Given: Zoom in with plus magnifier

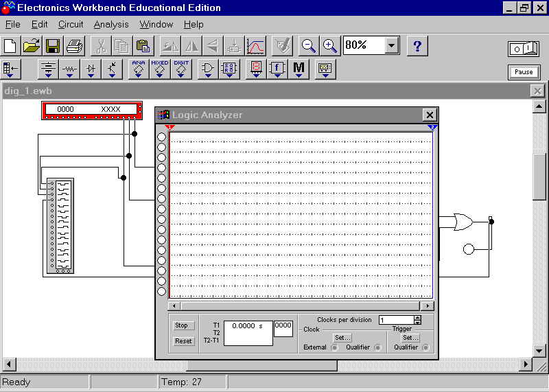Looking at the screenshot, I should 330,46.
